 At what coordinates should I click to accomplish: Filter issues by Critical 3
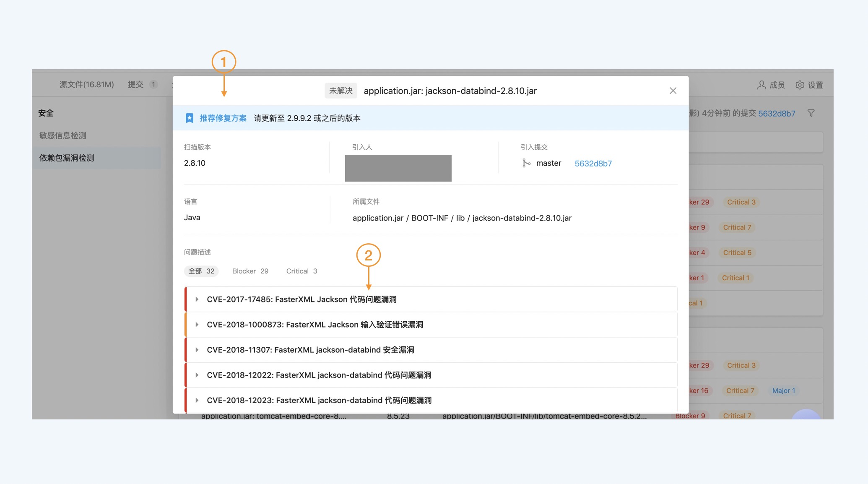pyautogui.click(x=301, y=271)
